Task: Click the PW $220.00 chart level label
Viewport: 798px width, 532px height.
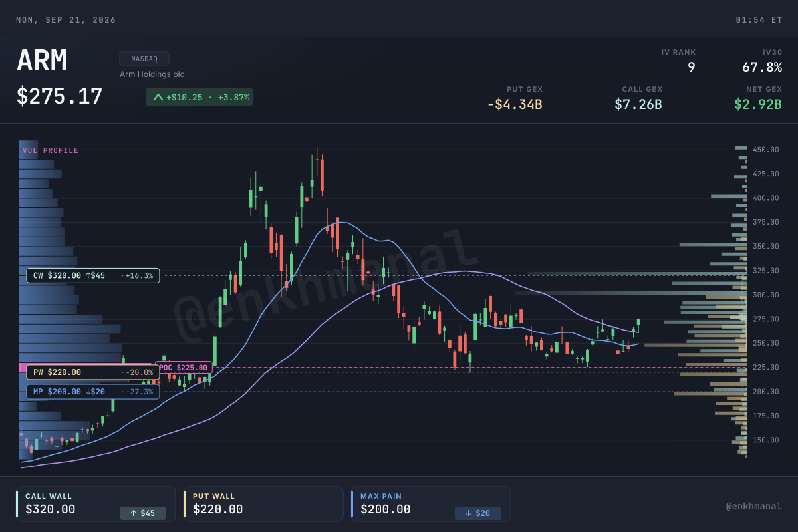Action: (93, 372)
